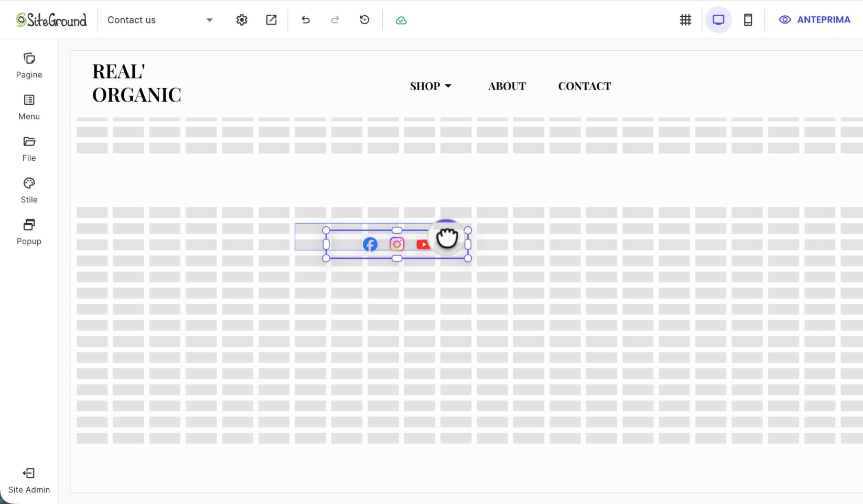Click the SiteGround logo

51,20
